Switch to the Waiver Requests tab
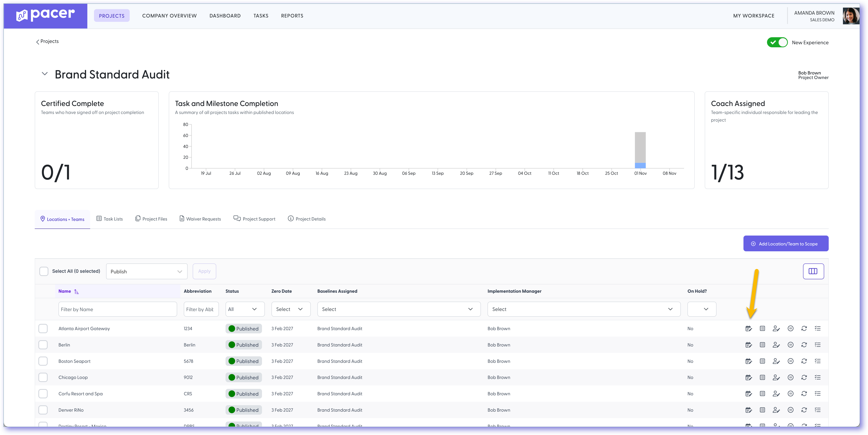This screenshot has width=868, height=435. coord(200,219)
